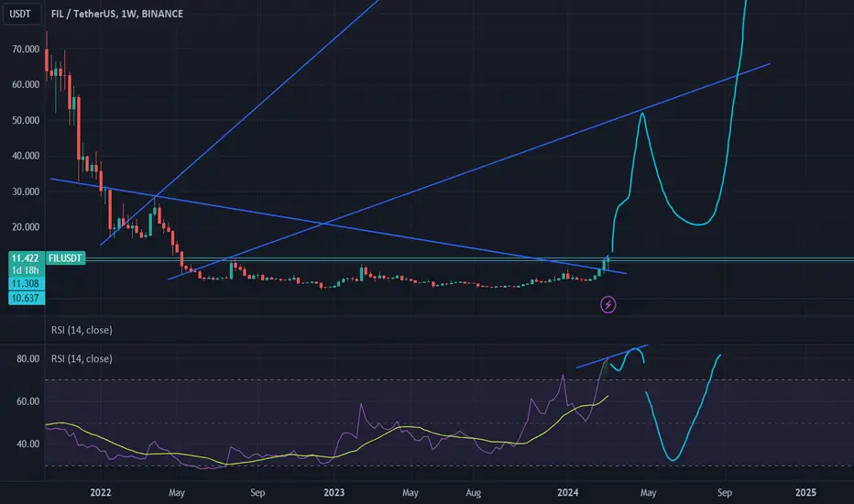Click the 50.000 price axis value

pos(26,120)
